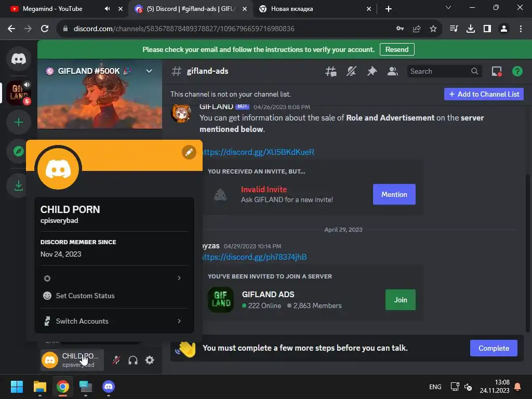The image size is (532, 399).
Task: Toggle channel notification mute bell icon
Action: [x=351, y=71]
